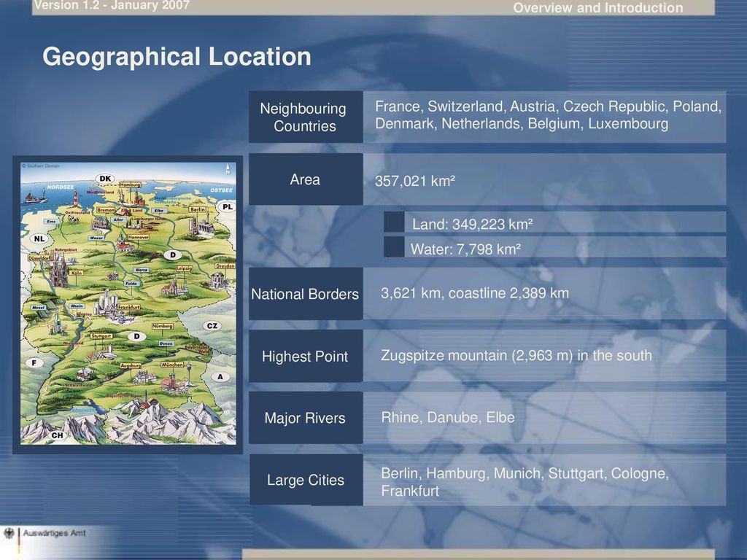The width and height of the screenshot is (747, 560).
Task: Click the sailing ship in the Nordsee
Action: pyautogui.click(x=35, y=195)
